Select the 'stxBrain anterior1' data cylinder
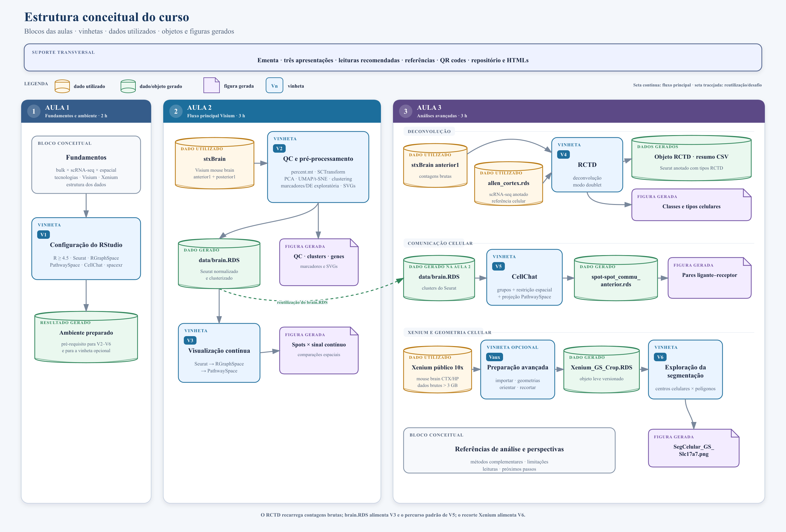The height and width of the screenshot is (532, 786). [435, 165]
